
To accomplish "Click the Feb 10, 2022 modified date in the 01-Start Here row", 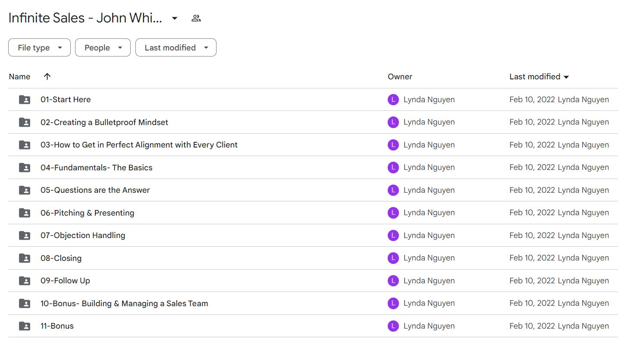I will point(532,100).
